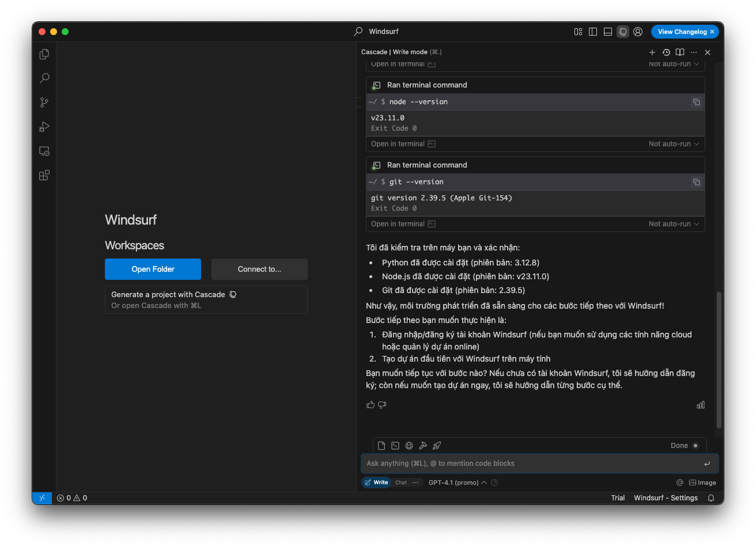This screenshot has width=756, height=547.
Task: Click the Done status indicator
Action: 685,446
